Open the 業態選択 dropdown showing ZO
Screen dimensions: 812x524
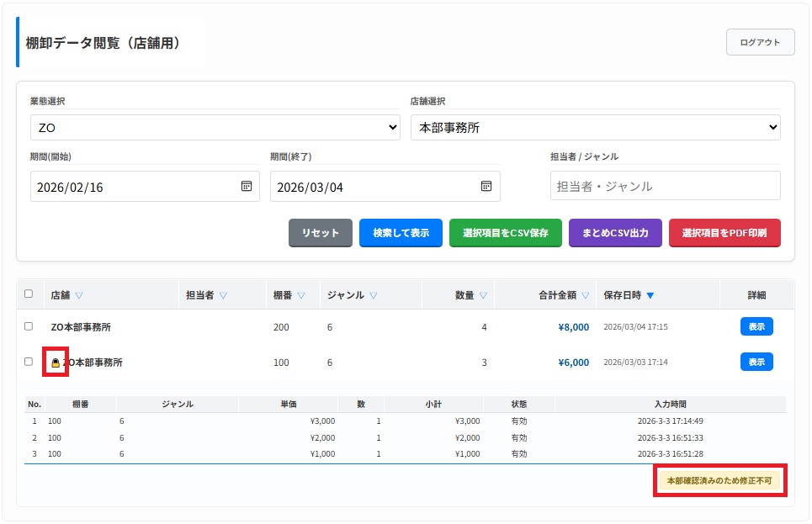coord(215,128)
